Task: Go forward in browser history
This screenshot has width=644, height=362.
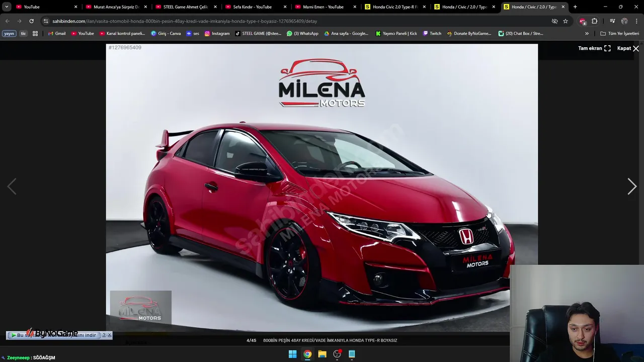Action: (x=19, y=21)
